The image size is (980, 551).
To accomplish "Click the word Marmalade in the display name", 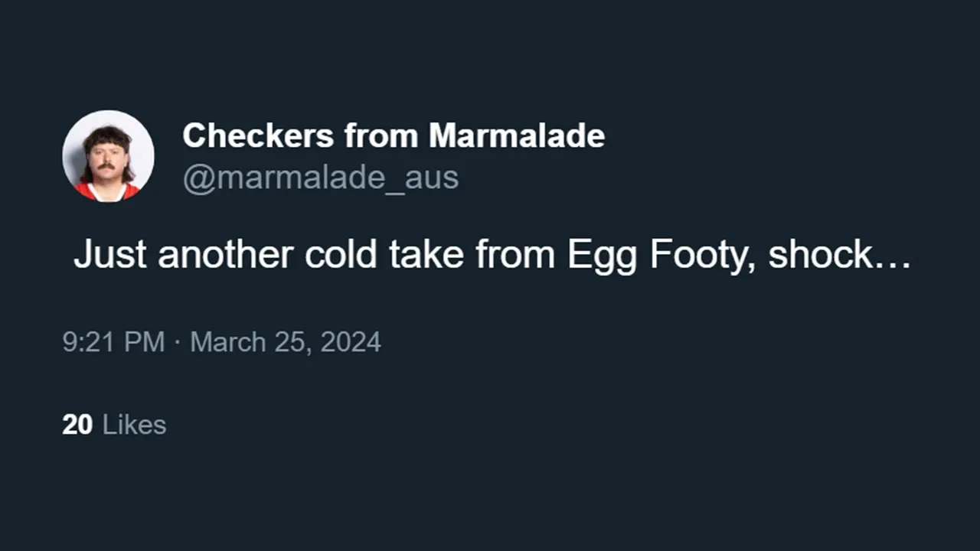I will click(x=517, y=136).
